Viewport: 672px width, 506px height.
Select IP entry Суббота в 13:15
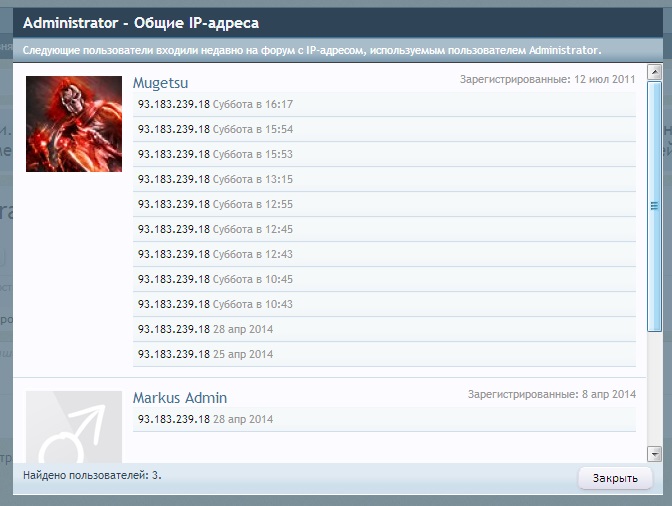pos(384,179)
